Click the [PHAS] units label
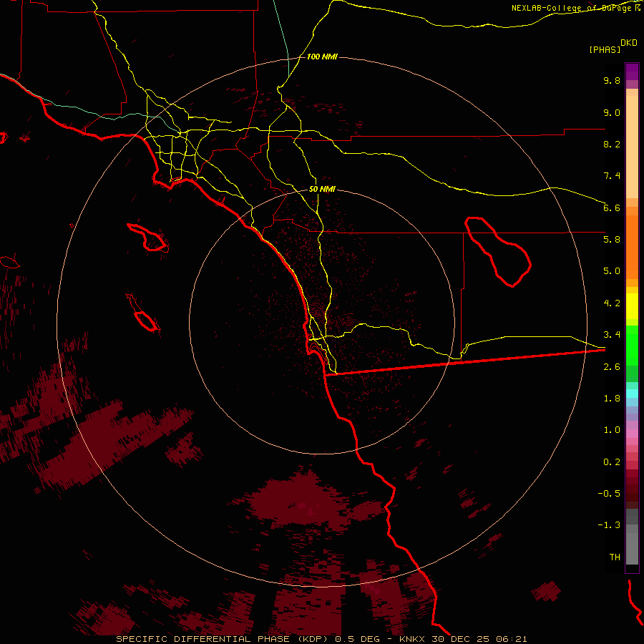Image resolution: width=644 pixels, height=644 pixels. (605, 49)
